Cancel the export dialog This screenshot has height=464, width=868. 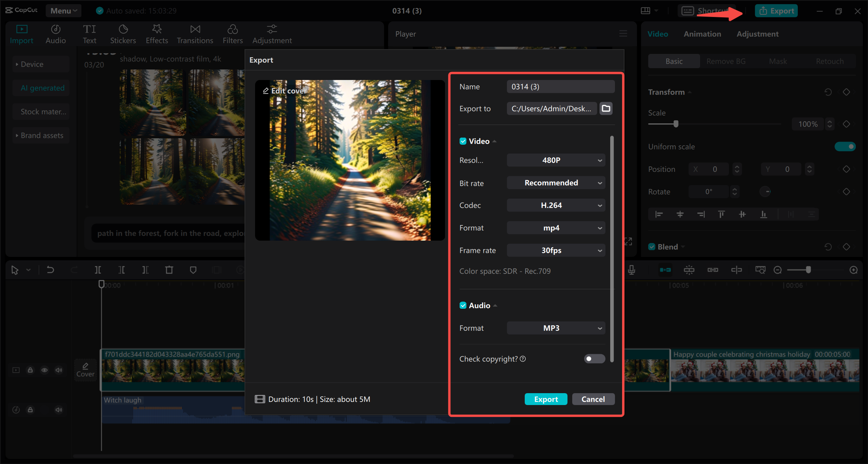tap(593, 399)
